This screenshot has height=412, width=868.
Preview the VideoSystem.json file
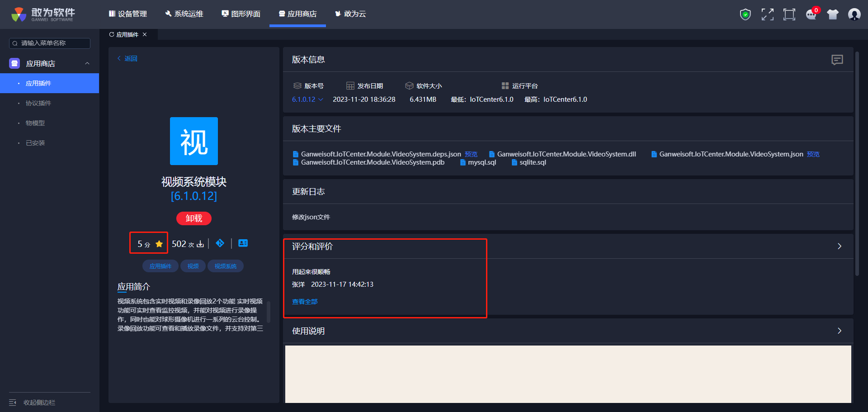point(813,154)
